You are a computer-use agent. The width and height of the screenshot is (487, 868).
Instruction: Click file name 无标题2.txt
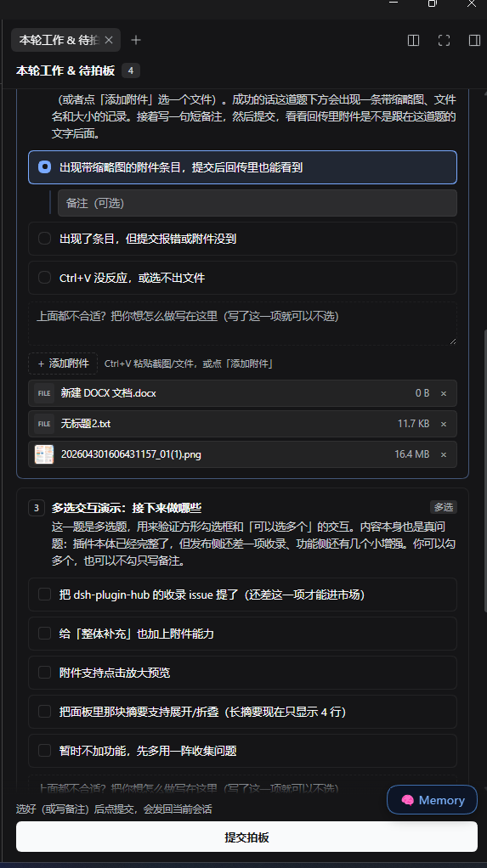pyautogui.click(x=86, y=424)
